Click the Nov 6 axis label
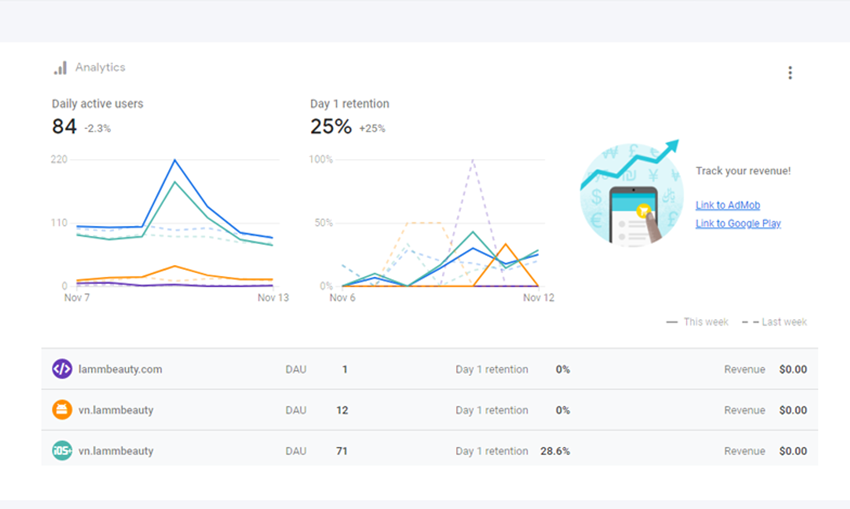This screenshot has height=509, width=850. tap(343, 298)
